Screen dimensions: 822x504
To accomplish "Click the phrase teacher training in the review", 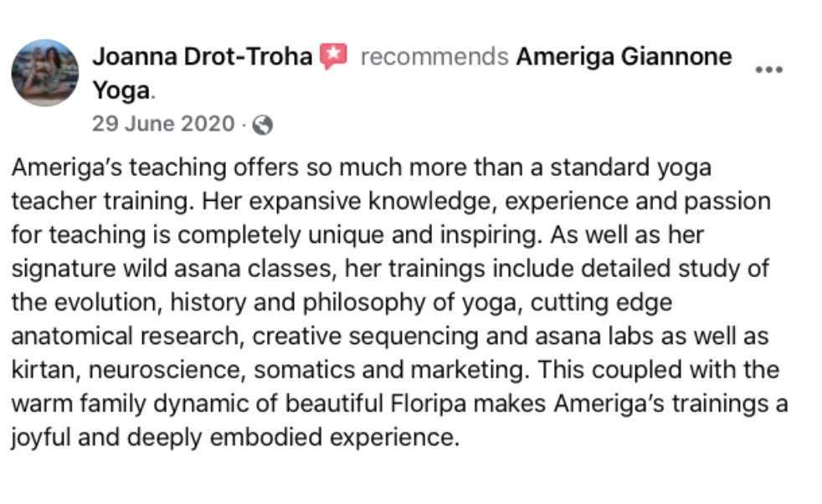I will (99, 202).
